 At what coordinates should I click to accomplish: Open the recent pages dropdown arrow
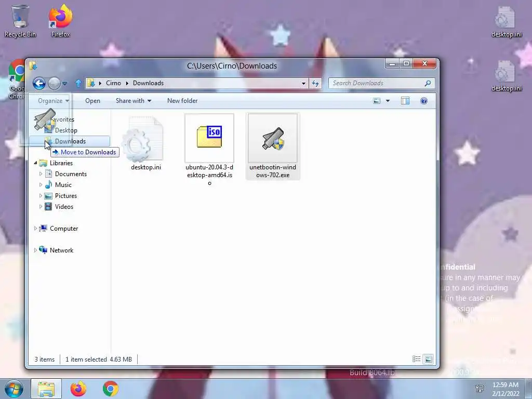[x=65, y=83]
